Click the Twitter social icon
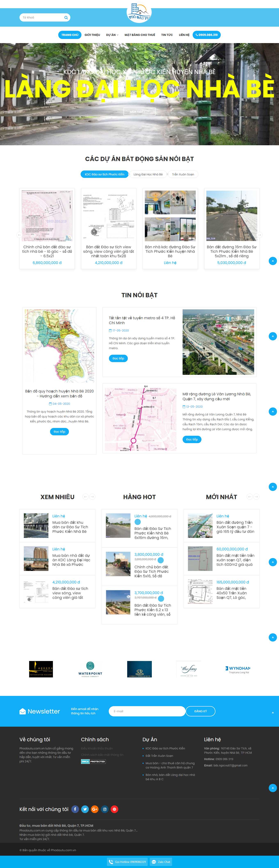The image size is (279, 868). [85, 809]
